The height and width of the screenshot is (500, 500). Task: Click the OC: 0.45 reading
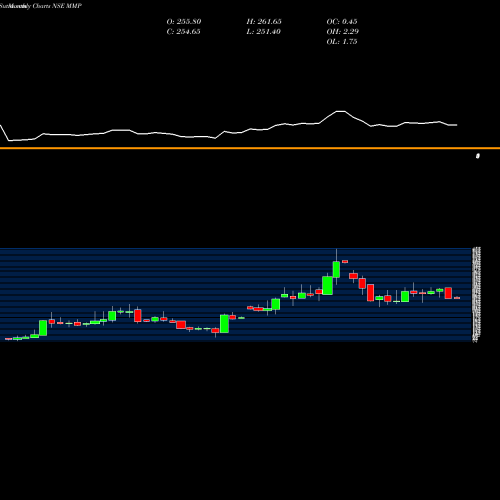tap(342, 22)
